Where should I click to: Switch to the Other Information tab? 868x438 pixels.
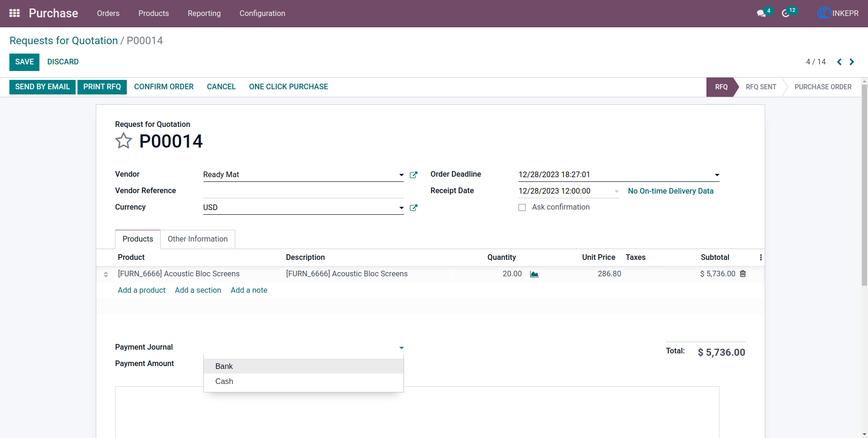(198, 239)
